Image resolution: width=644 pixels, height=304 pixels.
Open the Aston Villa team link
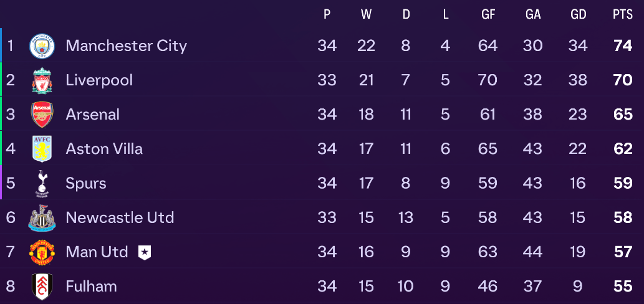click(104, 149)
